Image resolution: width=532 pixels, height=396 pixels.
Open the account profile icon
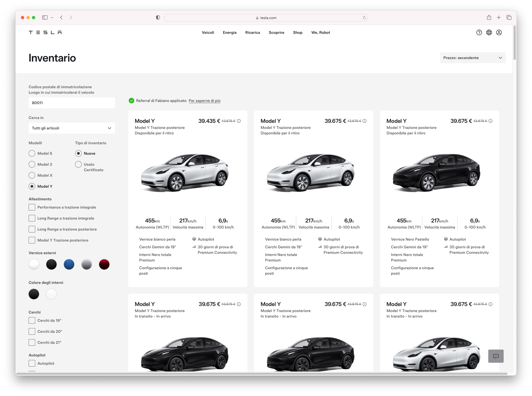[x=499, y=32]
